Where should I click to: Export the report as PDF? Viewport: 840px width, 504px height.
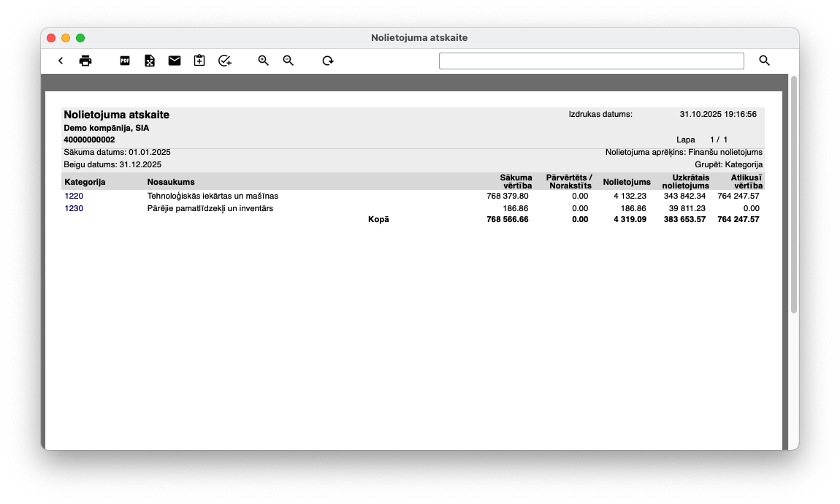[125, 61]
